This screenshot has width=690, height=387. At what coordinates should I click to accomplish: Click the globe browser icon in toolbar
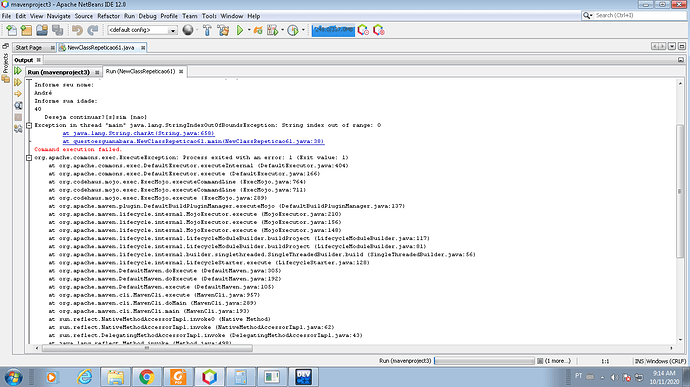188,30
